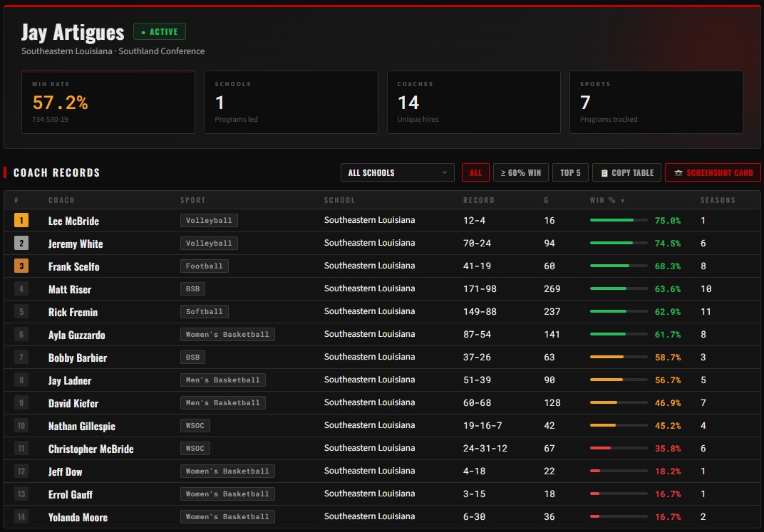Click the 19-16-7 record value
The width and height of the screenshot is (764, 532).
point(482,425)
